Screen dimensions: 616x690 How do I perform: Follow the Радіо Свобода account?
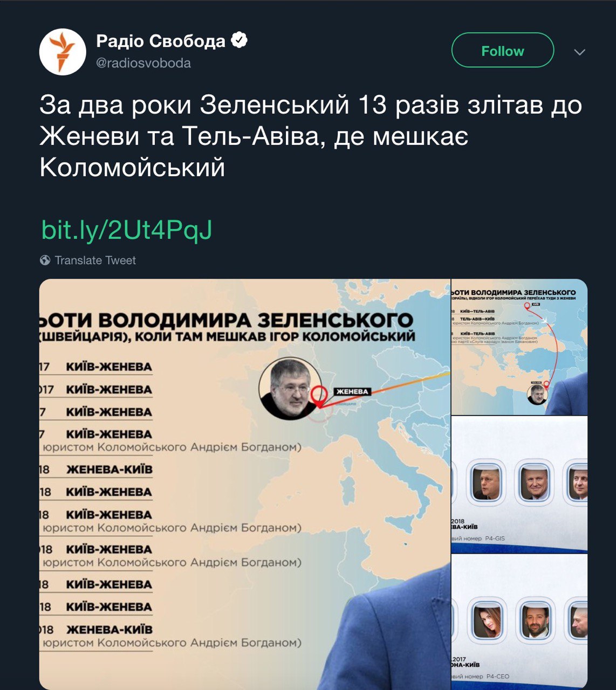point(502,50)
